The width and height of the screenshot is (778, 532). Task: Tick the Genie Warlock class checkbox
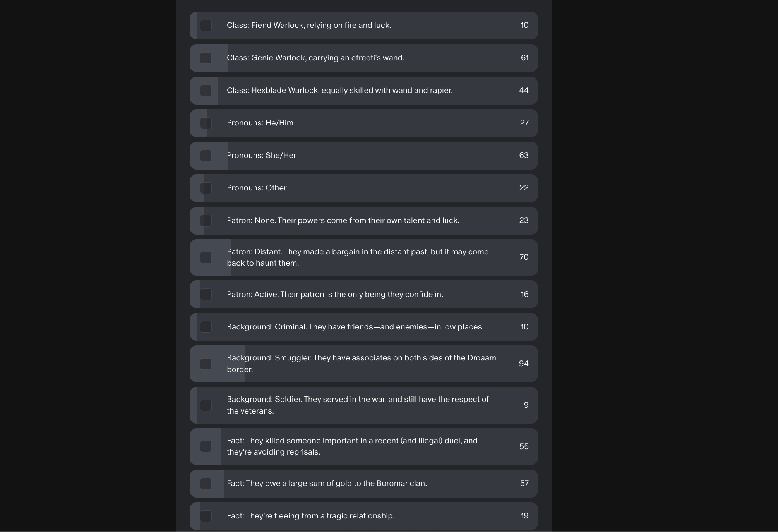pos(206,58)
